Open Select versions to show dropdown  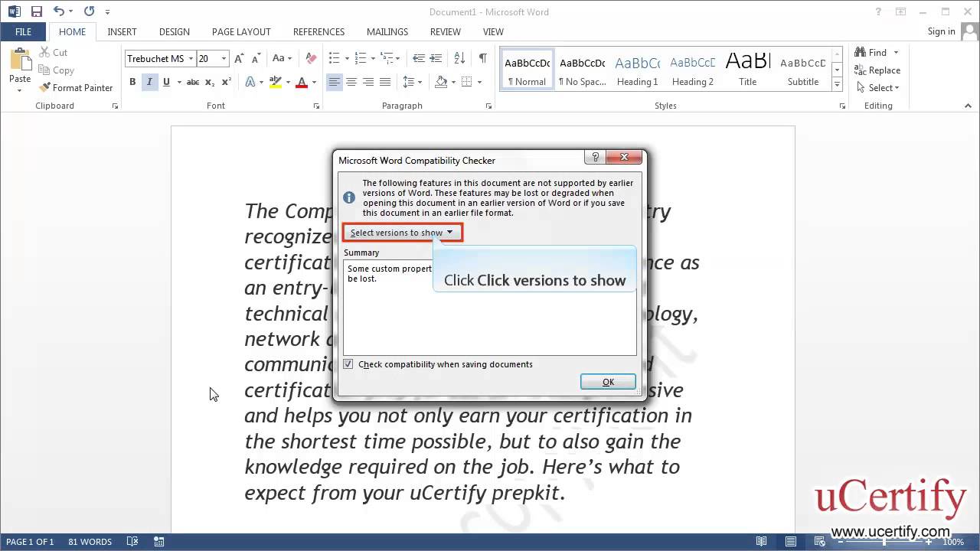(x=402, y=233)
